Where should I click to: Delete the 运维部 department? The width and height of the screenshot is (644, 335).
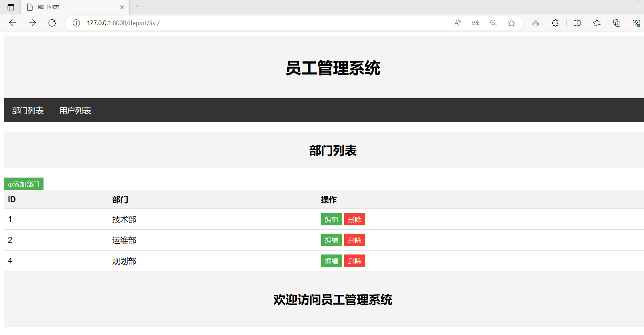(x=355, y=240)
